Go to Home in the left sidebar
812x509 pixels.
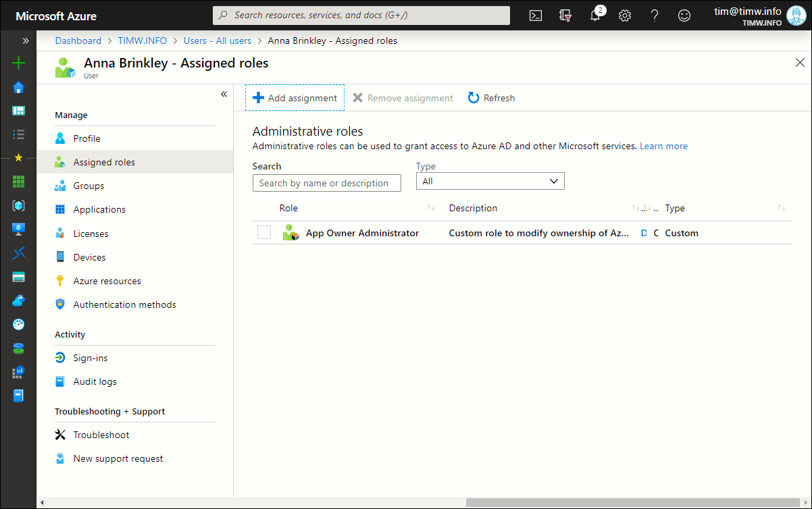(19, 87)
